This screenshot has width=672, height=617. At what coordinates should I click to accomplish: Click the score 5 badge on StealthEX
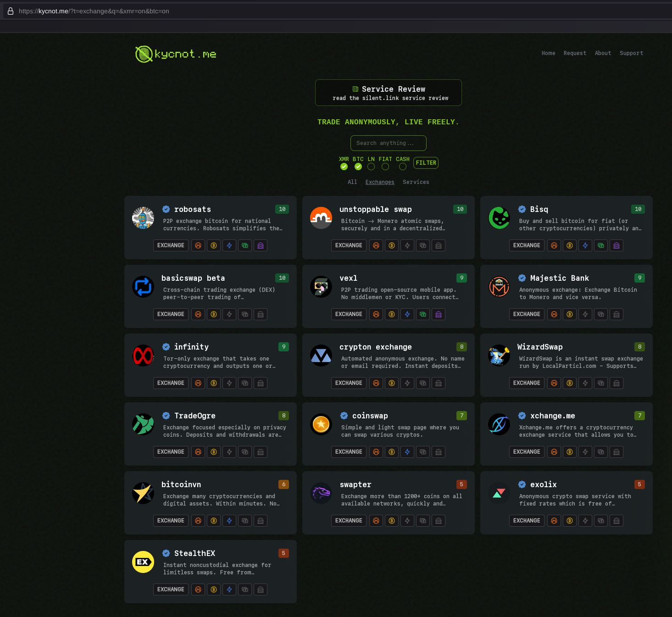click(284, 553)
